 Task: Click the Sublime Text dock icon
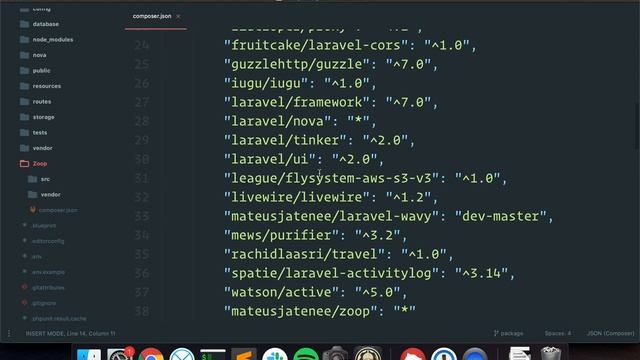(x=244, y=354)
